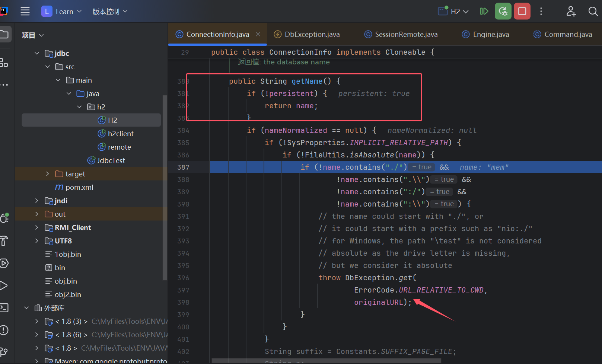Screen dimensions: 602x364
Task: Expand the < 1.8 (3) > library node
Action: [x=37, y=321]
